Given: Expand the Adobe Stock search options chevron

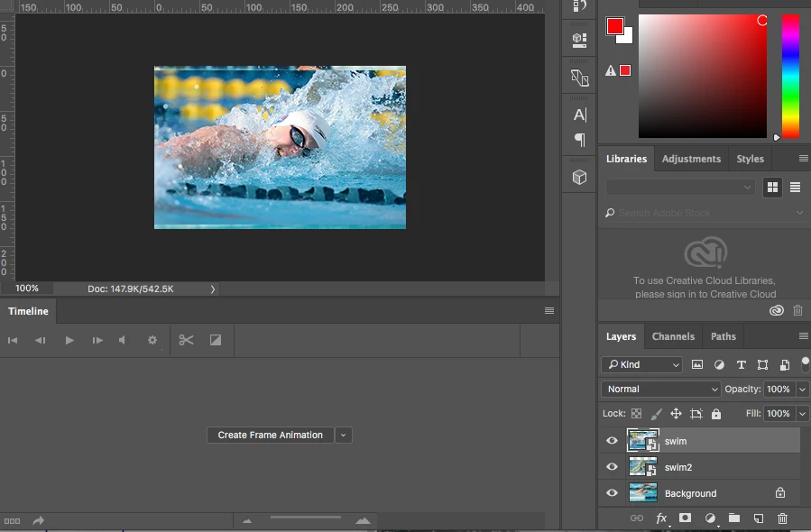Looking at the screenshot, I should tap(799, 213).
